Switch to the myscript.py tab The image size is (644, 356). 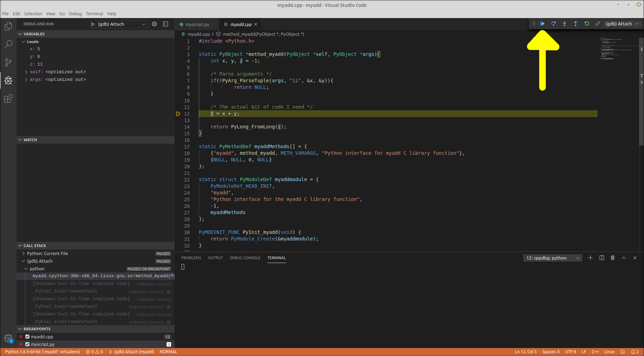(196, 24)
